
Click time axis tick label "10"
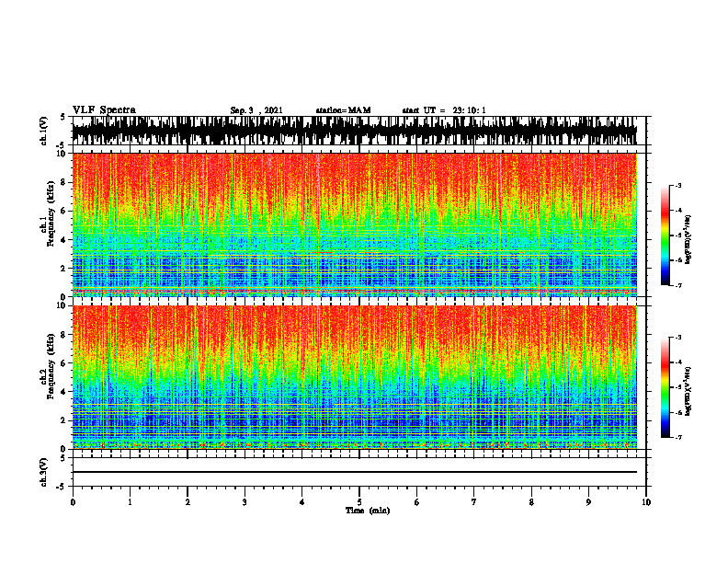(x=646, y=502)
